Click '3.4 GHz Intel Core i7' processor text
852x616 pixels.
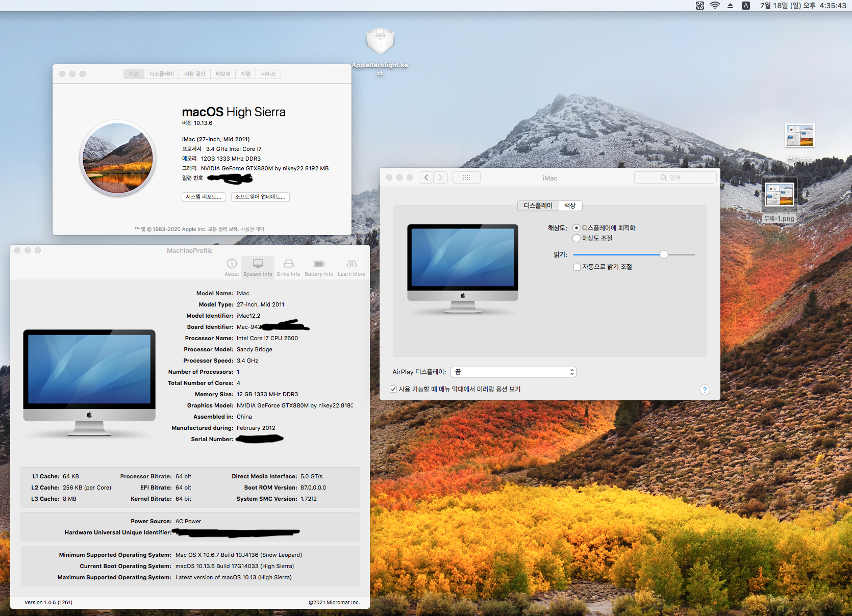tap(234, 149)
